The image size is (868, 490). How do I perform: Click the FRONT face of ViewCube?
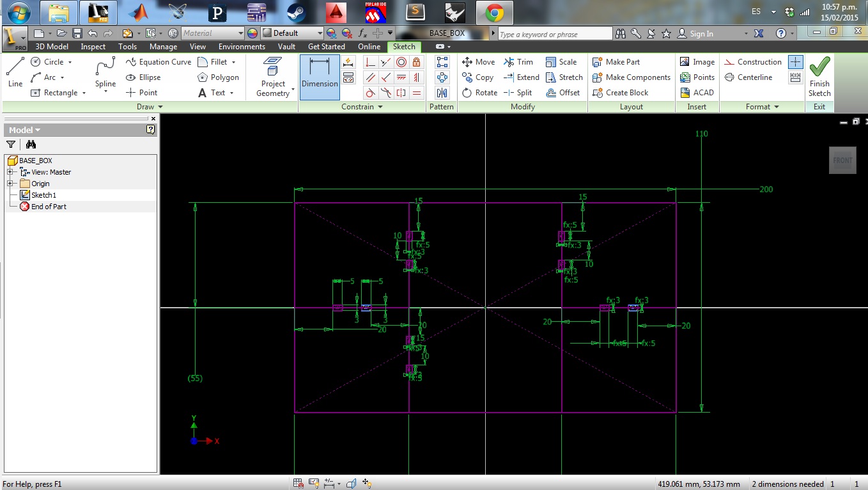842,161
